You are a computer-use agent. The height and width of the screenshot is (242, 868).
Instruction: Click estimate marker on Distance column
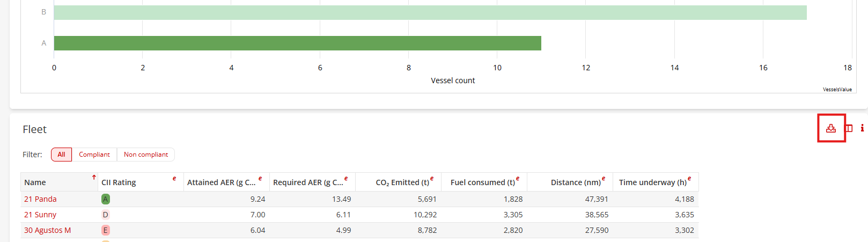[604, 178]
